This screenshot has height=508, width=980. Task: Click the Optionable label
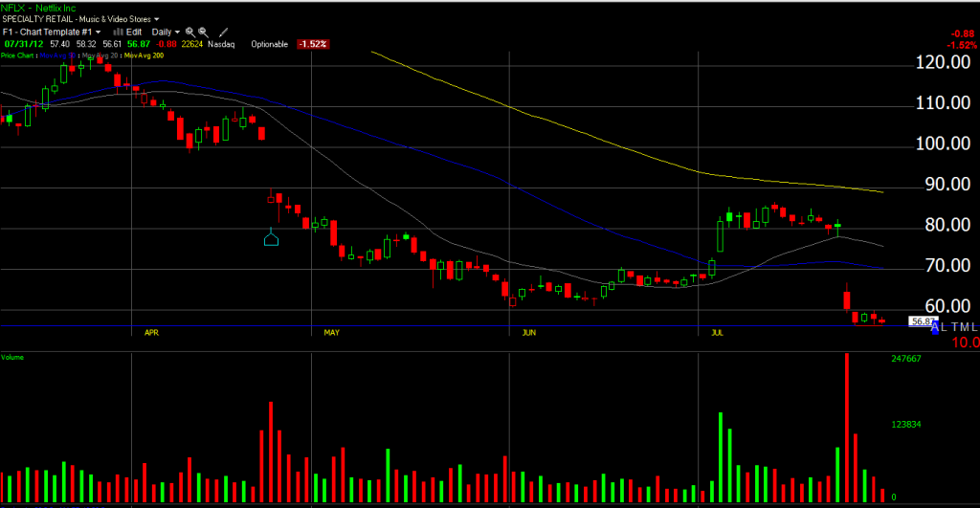pyautogui.click(x=269, y=44)
